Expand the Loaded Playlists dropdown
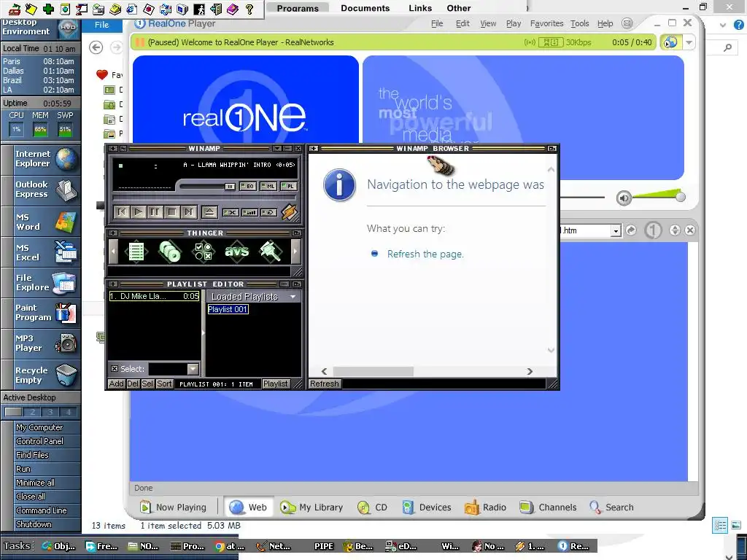The height and width of the screenshot is (560, 747). [x=293, y=297]
